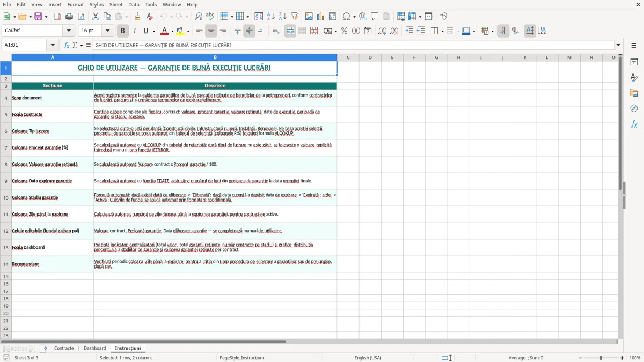The width and height of the screenshot is (644, 362).
Task: Click the zoom in plus button
Action: (x=622, y=358)
